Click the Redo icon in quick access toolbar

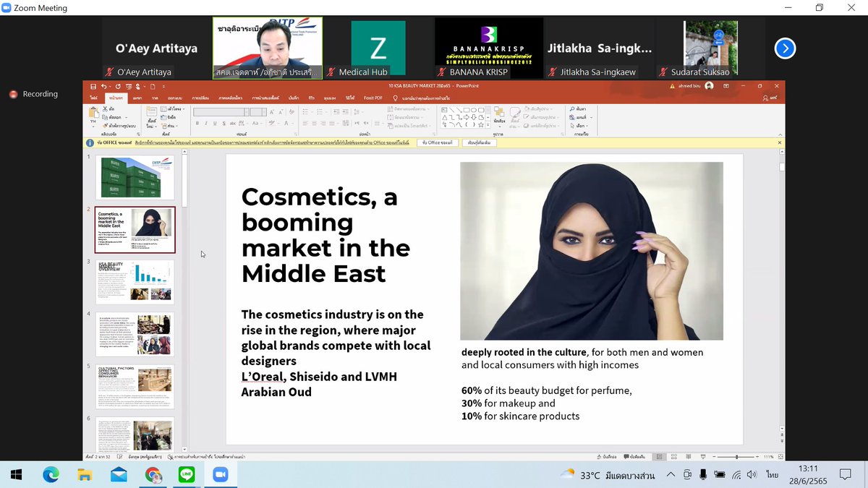click(x=117, y=86)
